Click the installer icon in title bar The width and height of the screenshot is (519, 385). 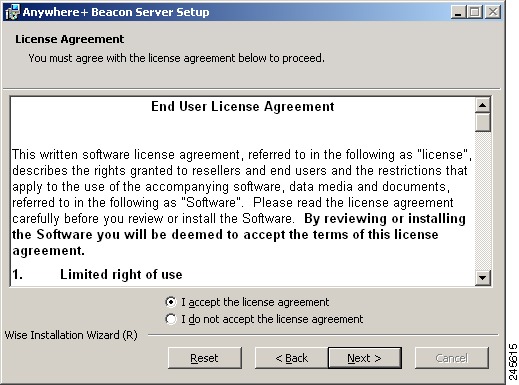tap(12, 12)
